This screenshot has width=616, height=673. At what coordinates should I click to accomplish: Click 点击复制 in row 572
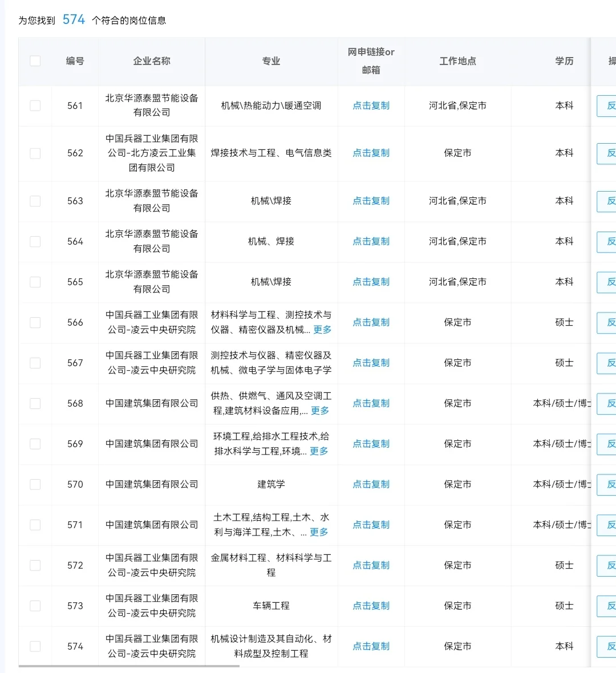[x=371, y=565]
